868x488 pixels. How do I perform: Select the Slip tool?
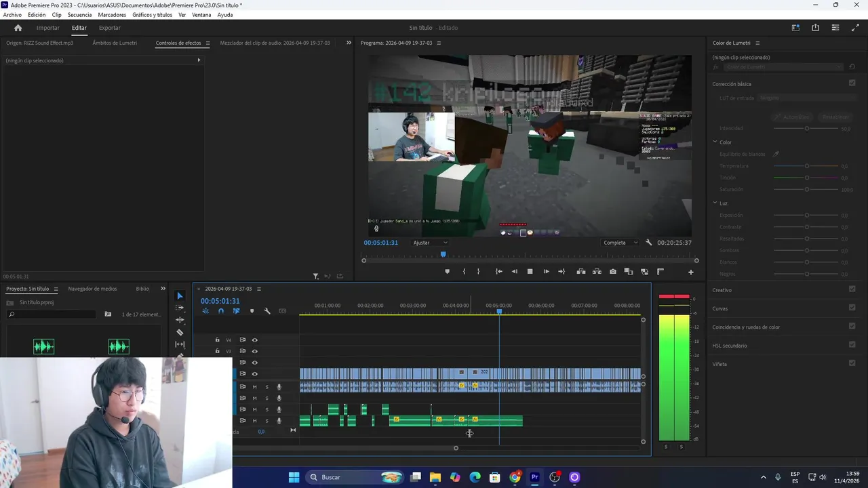[180, 344]
